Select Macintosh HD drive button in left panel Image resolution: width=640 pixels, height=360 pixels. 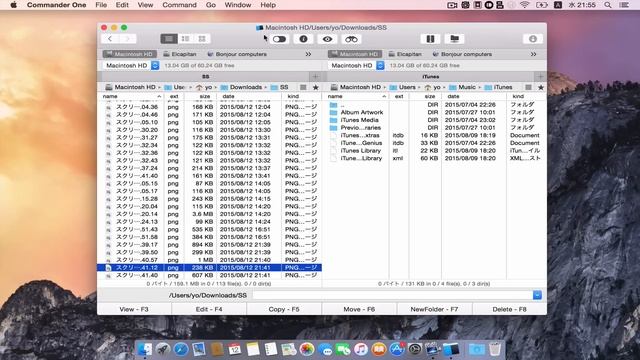[129, 54]
